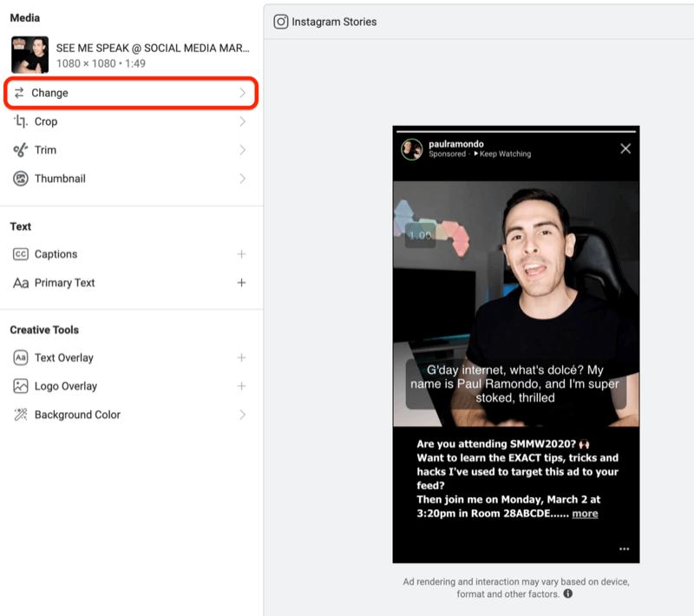The image size is (694, 616).
Task: Click the Background Color wand icon
Action: 21,415
